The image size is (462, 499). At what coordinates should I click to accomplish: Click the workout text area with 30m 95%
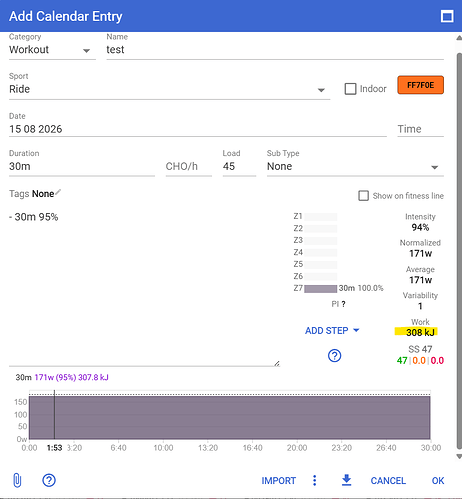pyautogui.click(x=144, y=288)
